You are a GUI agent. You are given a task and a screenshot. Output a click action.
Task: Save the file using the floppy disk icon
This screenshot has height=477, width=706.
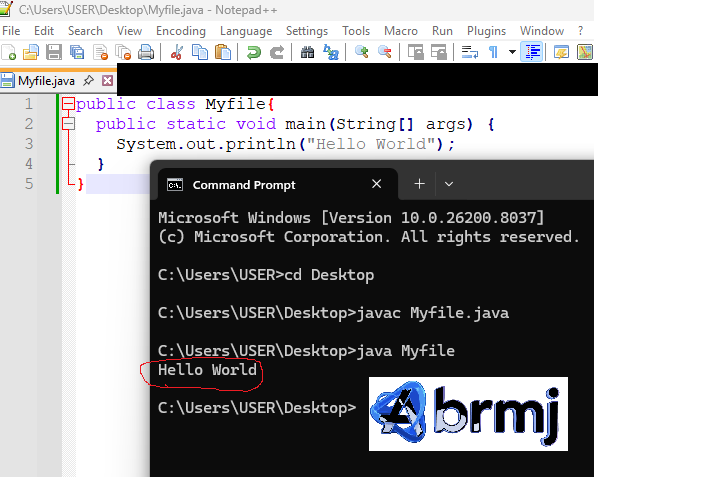(x=54, y=52)
